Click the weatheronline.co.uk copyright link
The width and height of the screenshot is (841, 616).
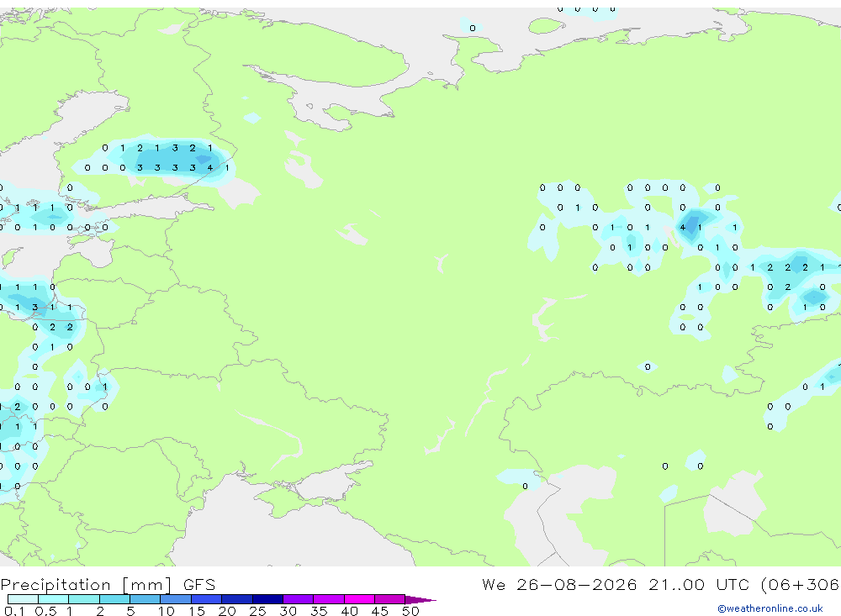(x=770, y=608)
